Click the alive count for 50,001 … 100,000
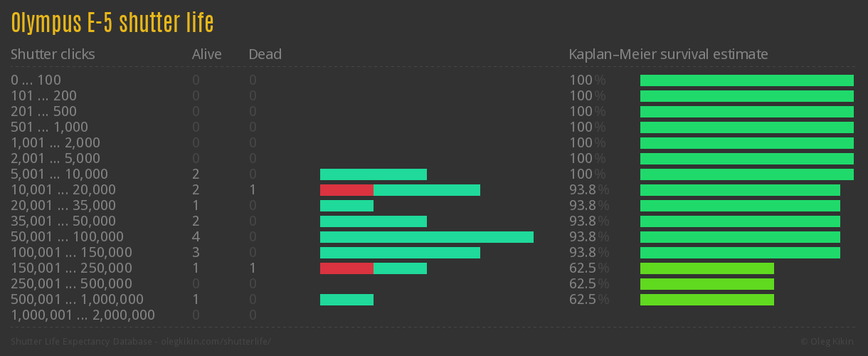The height and width of the screenshot is (356, 868). tap(196, 237)
